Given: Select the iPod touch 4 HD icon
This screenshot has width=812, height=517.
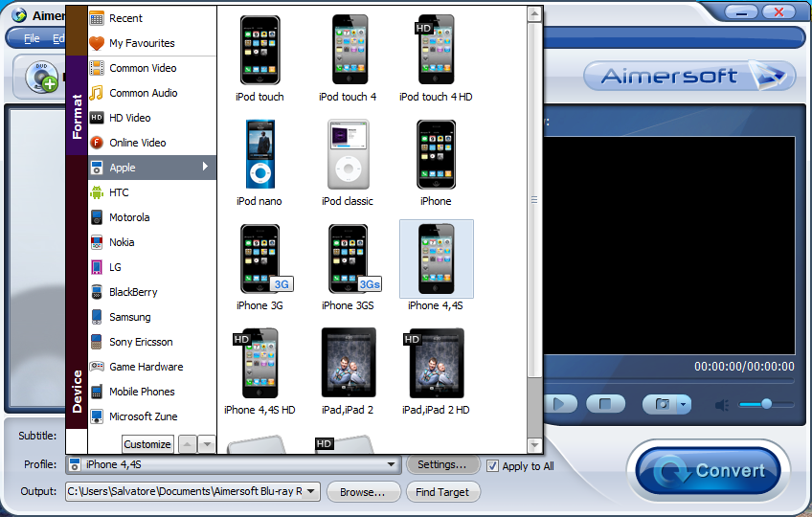Looking at the screenshot, I should pos(436,50).
